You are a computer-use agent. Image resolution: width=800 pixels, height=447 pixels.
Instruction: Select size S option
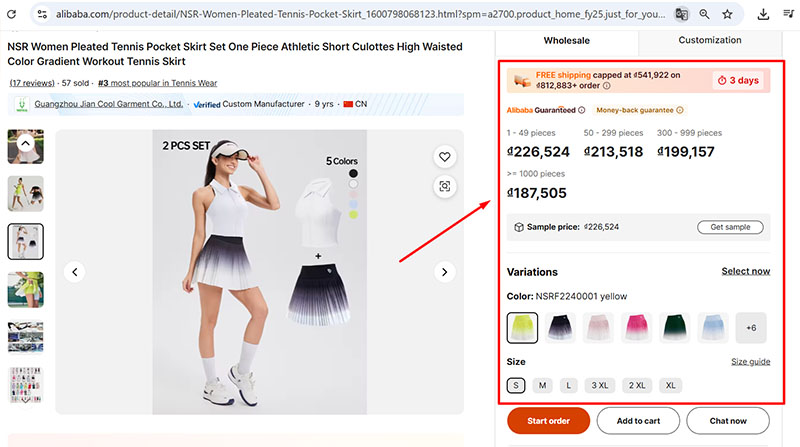tap(516, 385)
